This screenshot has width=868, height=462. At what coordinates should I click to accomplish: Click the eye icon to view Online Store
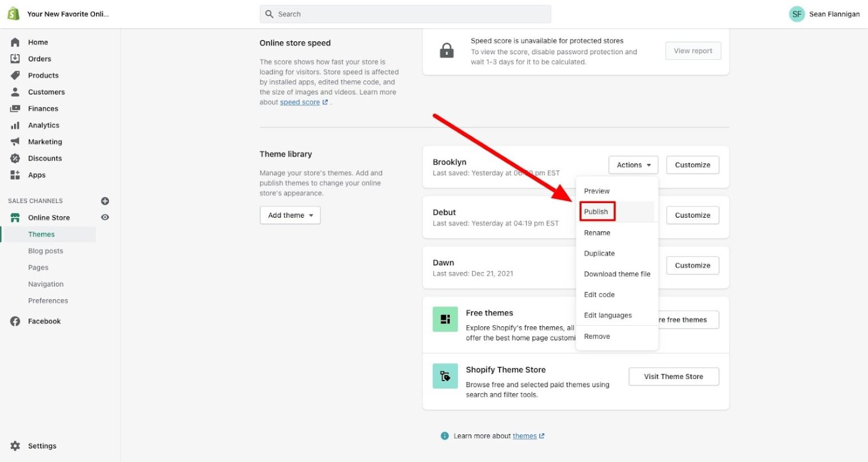click(x=105, y=217)
